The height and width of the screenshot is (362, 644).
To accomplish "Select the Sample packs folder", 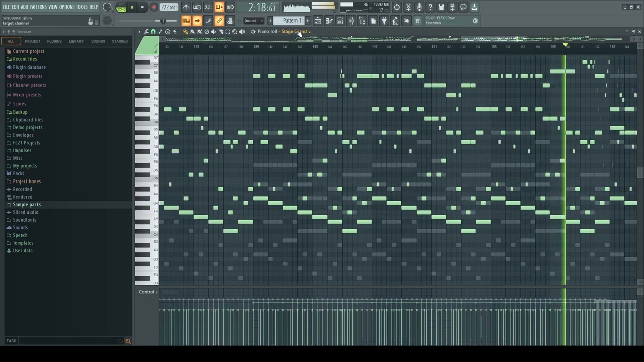I will pyautogui.click(x=27, y=205).
